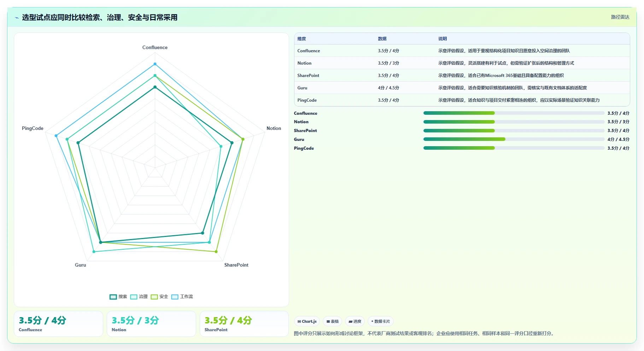Select the Notion row in the table
Screen dimensions: 644x351
point(462,63)
